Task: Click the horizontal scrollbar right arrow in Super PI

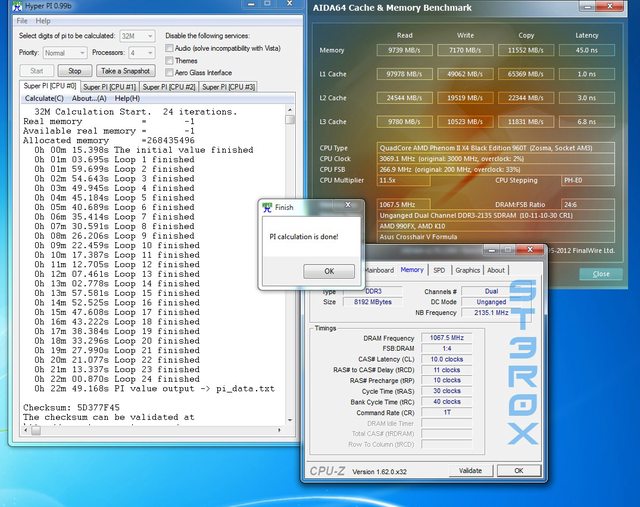Action: click(x=280, y=430)
